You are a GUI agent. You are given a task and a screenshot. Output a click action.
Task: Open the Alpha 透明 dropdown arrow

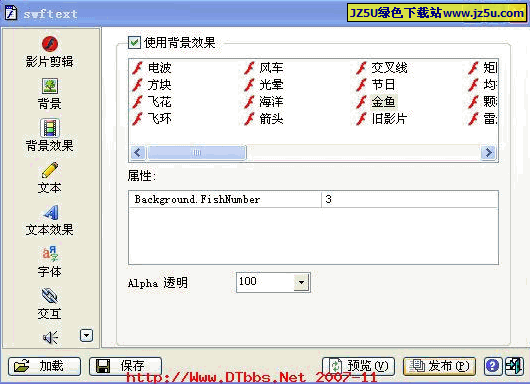301,282
